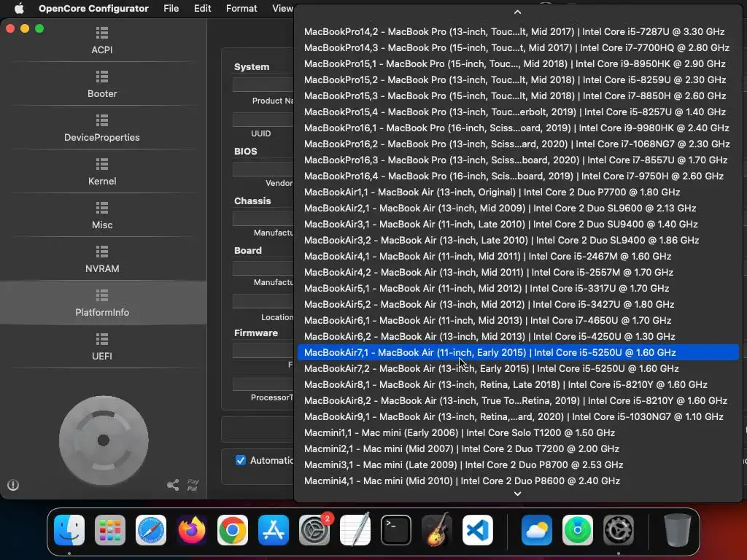Toggle the Automatic checkbox

241,460
